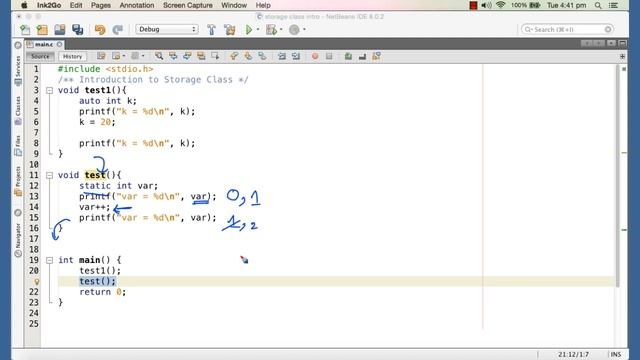Viewport: 640px width, 360px height.
Task: Click Previous Bookmark icon
Action: [234, 56]
